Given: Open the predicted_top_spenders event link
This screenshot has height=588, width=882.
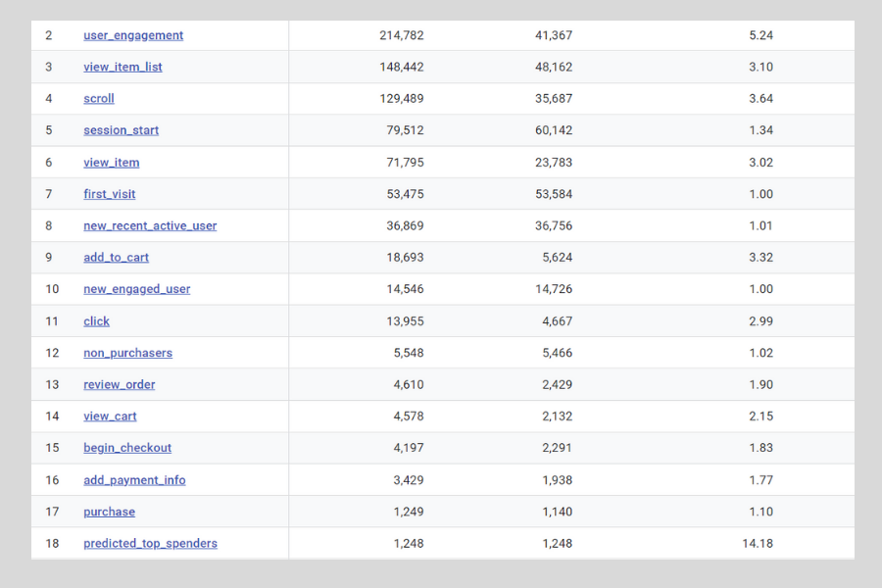Looking at the screenshot, I should click(x=150, y=543).
